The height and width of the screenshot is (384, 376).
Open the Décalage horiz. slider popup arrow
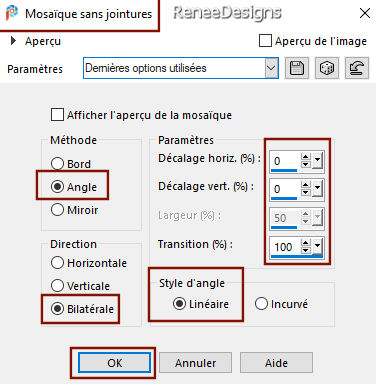point(318,161)
